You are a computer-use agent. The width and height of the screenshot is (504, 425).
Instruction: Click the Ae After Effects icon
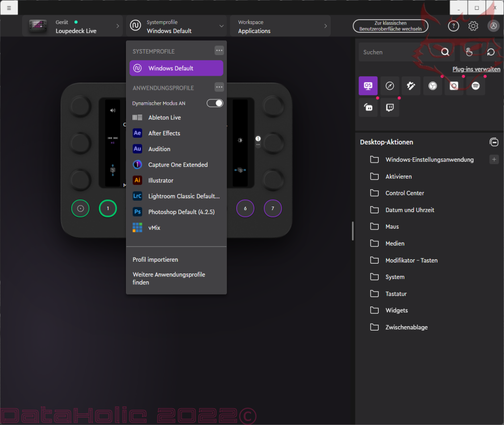137,133
